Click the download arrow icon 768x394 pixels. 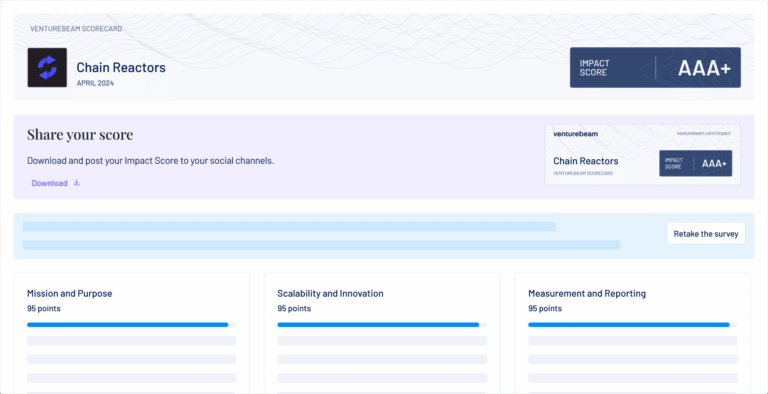[x=76, y=183]
